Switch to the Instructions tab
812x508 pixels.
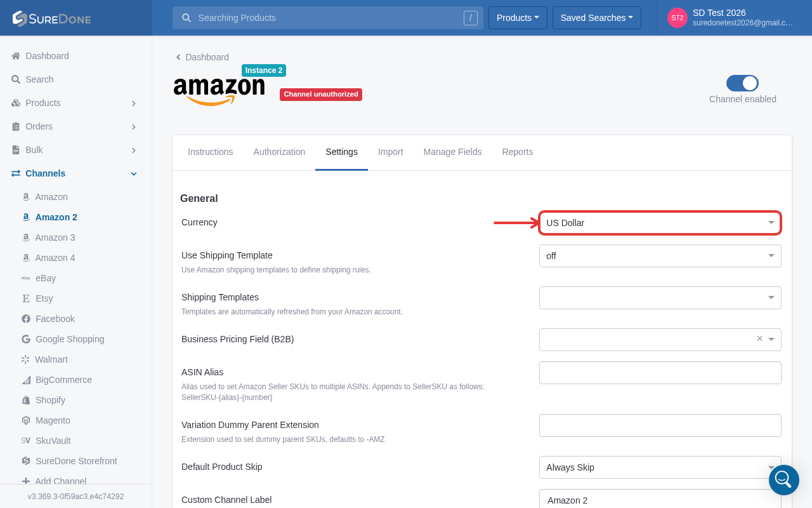tap(211, 152)
